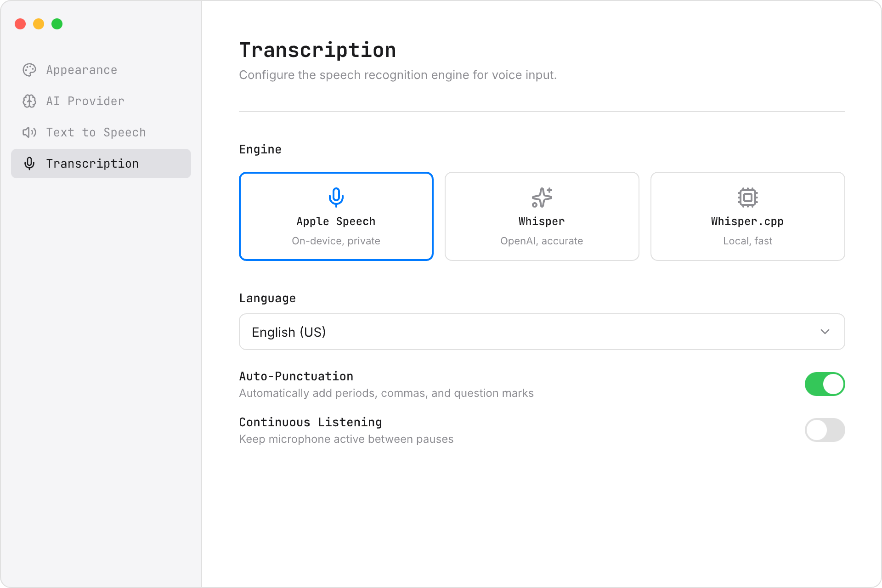
Task: Disable the Auto-Punctuation toggle
Action: pos(825,384)
